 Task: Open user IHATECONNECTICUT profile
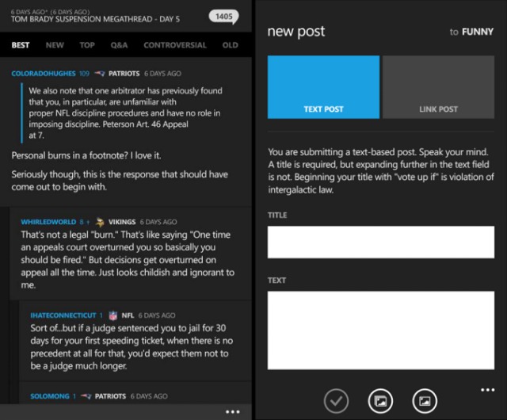[x=63, y=315]
